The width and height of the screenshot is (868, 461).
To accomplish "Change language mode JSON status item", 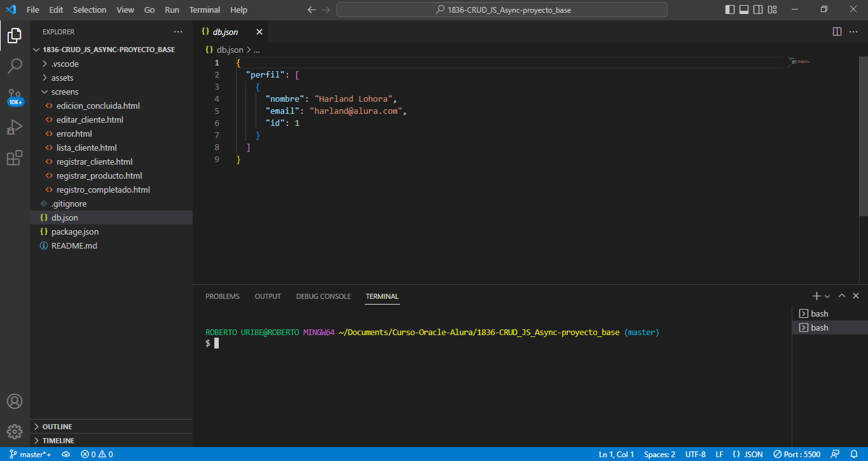I will click(747, 455).
